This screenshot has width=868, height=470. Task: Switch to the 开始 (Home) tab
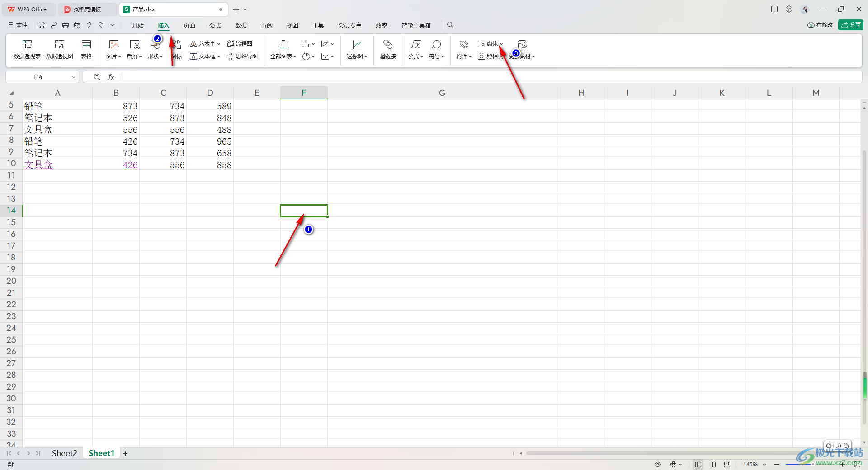(x=138, y=25)
